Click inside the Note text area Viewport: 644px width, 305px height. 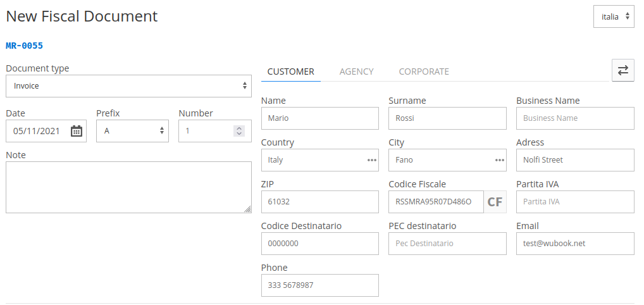point(128,187)
